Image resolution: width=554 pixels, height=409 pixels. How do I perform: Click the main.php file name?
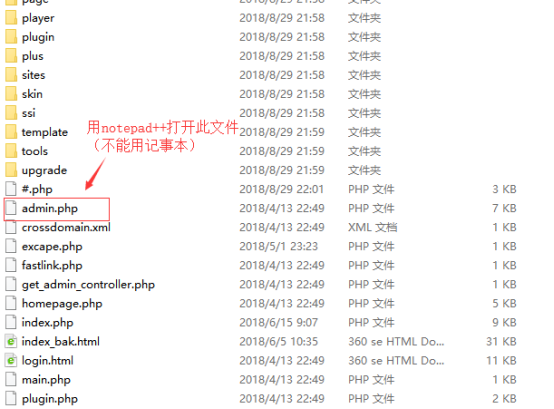[x=46, y=380]
